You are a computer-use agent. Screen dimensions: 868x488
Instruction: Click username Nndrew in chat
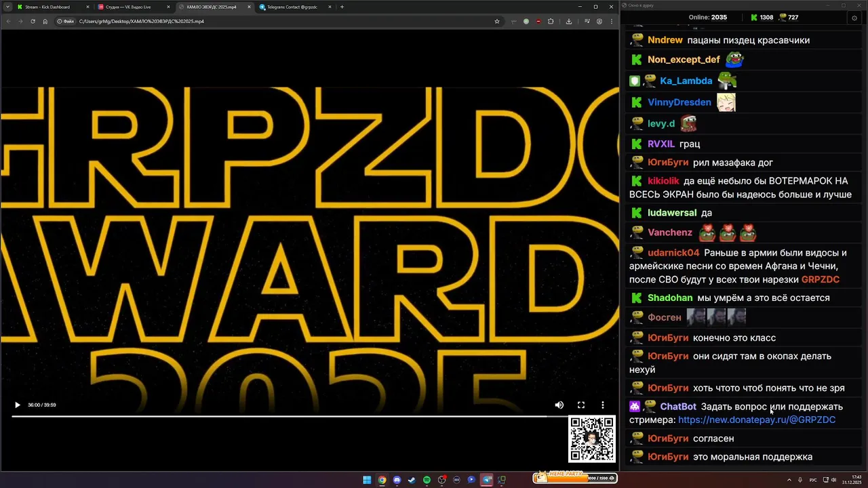665,40
